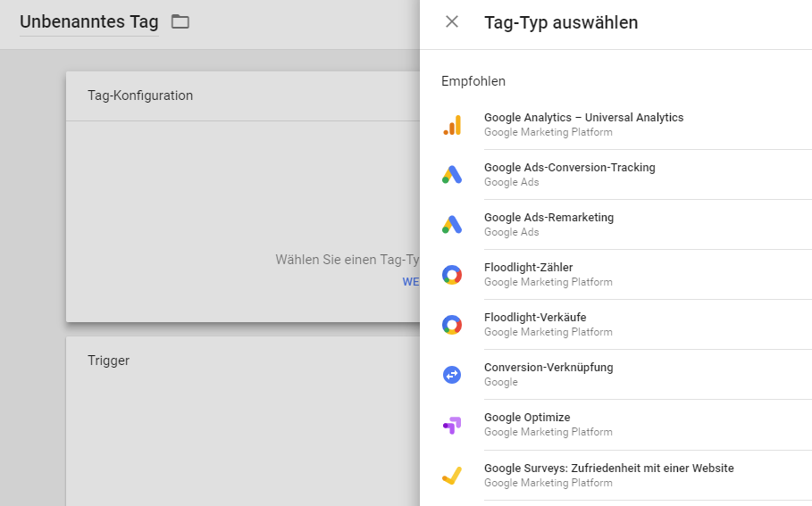Click the Google Analytics bar chart icon
This screenshot has height=506, width=812.
click(x=452, y=125)
